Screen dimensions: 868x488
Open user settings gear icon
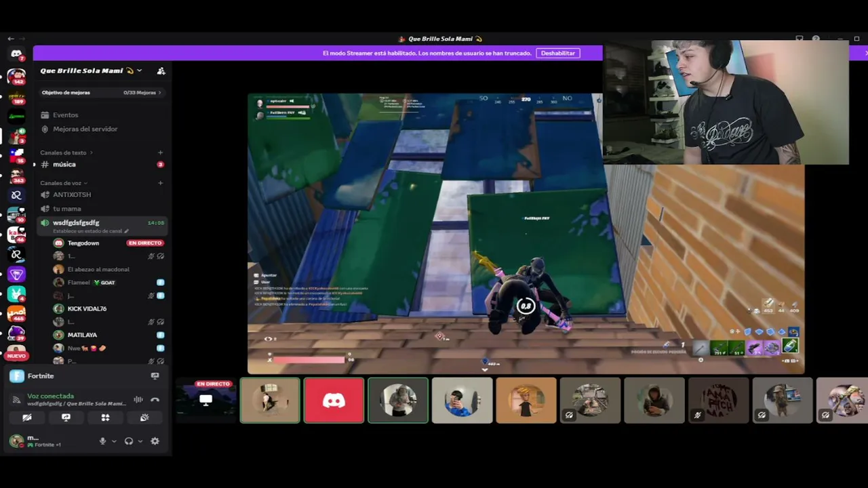click(155, 441)
